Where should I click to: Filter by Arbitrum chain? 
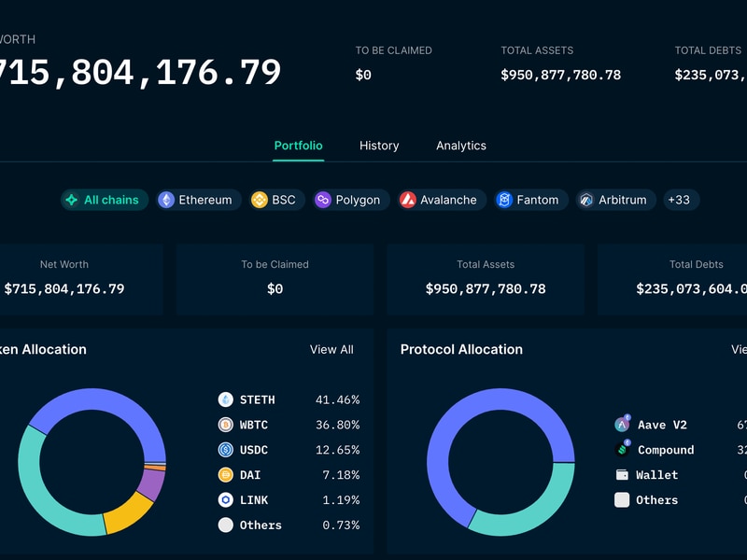(615, 200)
